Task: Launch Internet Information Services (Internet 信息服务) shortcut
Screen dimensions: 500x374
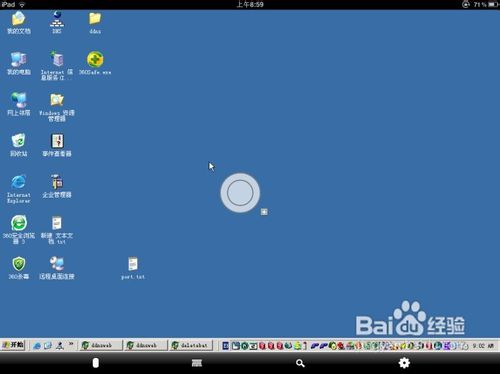Action: coord(57,66)
